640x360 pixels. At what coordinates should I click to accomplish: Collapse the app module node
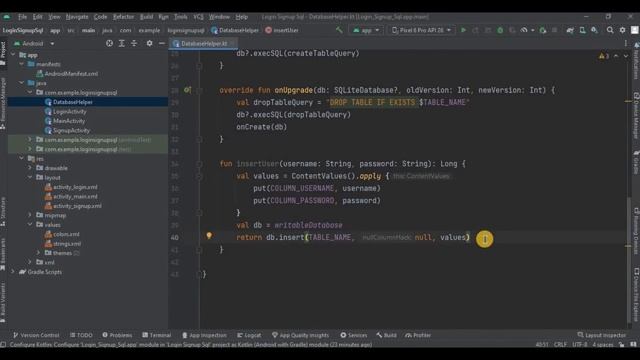[x=13, y=55]
